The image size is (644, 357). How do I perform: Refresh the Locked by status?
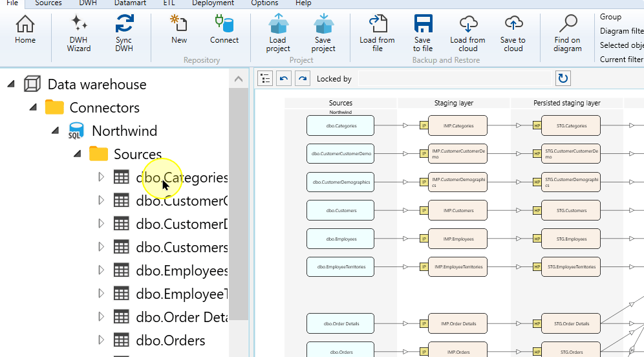pos(563,78)
